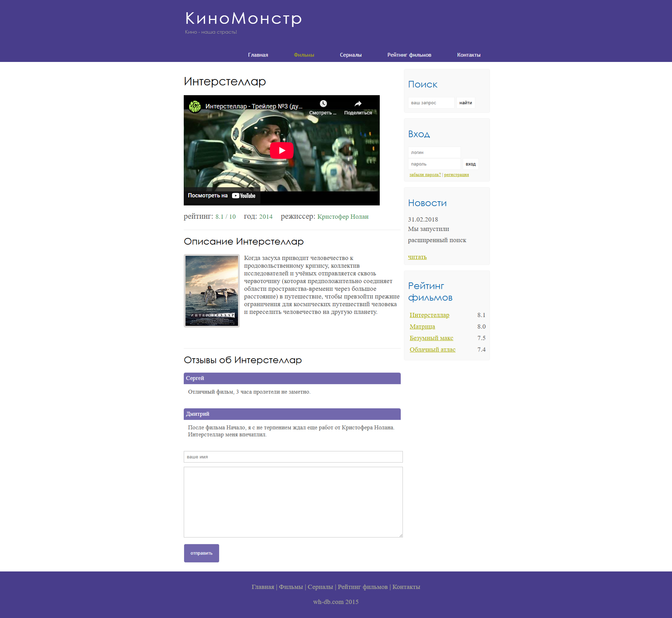Image resolution: width=672 pixels, height=618 pixels.
Task: Click the Share arrow icon on video
Action: (358, 104)
